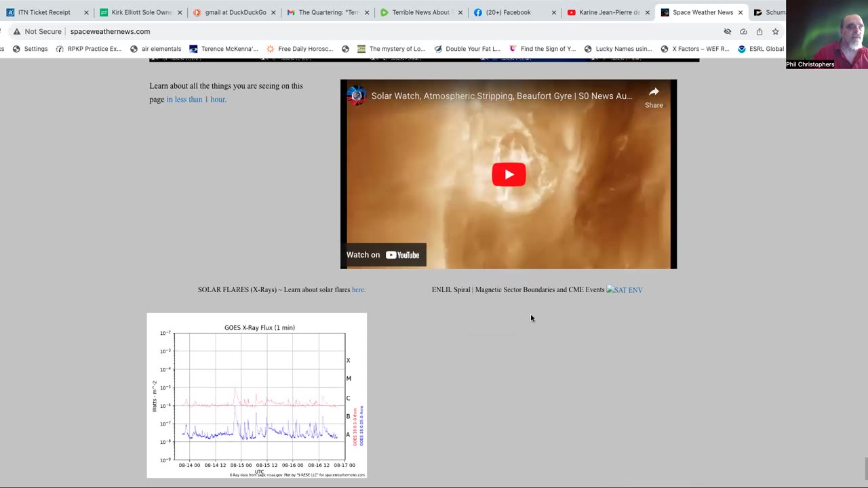Open the video title Solar Watch, Atmospheric Stripping

502,96
